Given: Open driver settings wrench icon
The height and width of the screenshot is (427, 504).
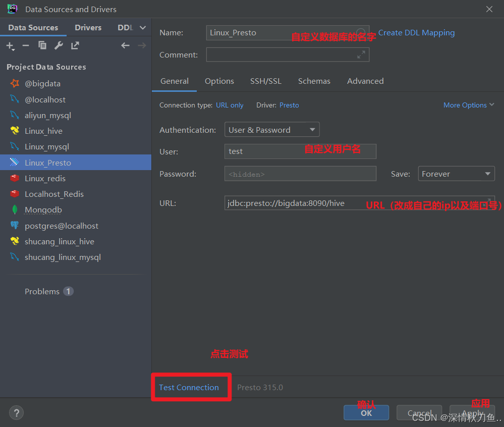Looking at the screenshot, I should pos(59,45).
